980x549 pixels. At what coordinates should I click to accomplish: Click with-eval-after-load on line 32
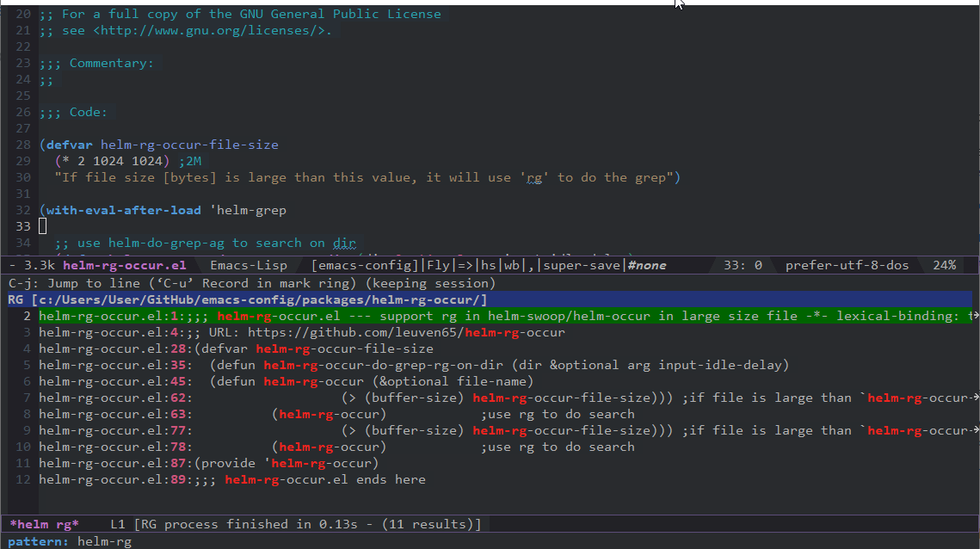[x=124, y=210]
